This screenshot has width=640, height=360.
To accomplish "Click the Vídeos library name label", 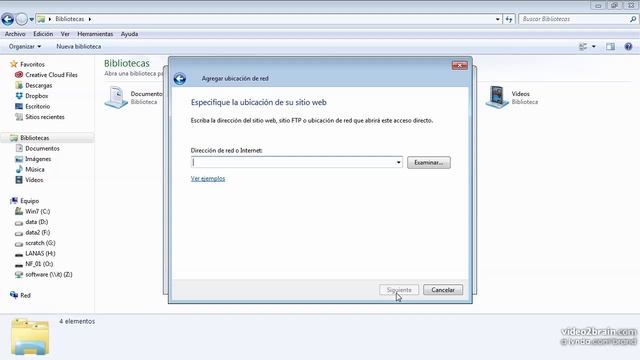I will pos(520,94).
